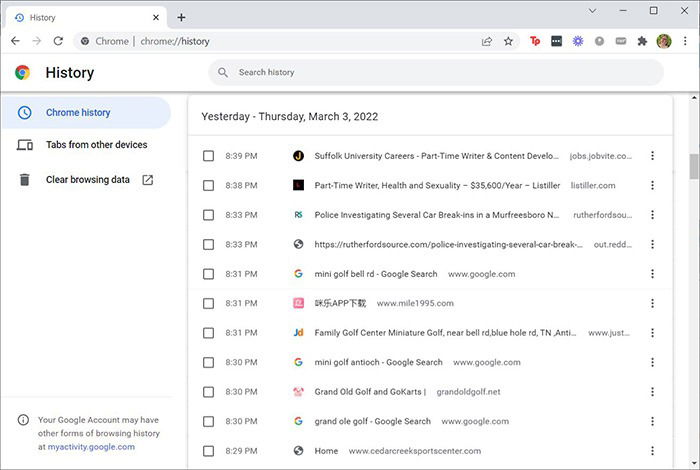Image resolution: width=700 pixels, height=470 pixels.
Task: Click the profile avatar icon
Action: click(x=664, y=41)
